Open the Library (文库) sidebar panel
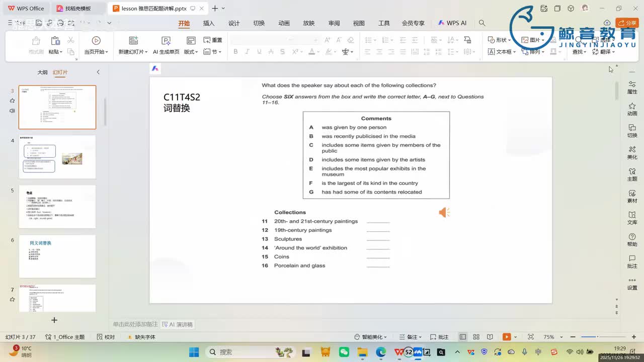 tap(632, 218)
